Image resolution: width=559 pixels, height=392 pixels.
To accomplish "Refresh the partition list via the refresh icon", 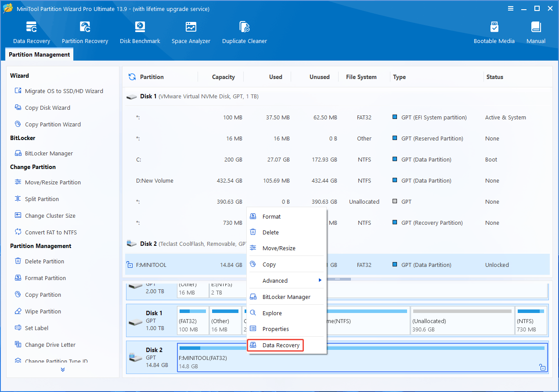I will 132,77.
